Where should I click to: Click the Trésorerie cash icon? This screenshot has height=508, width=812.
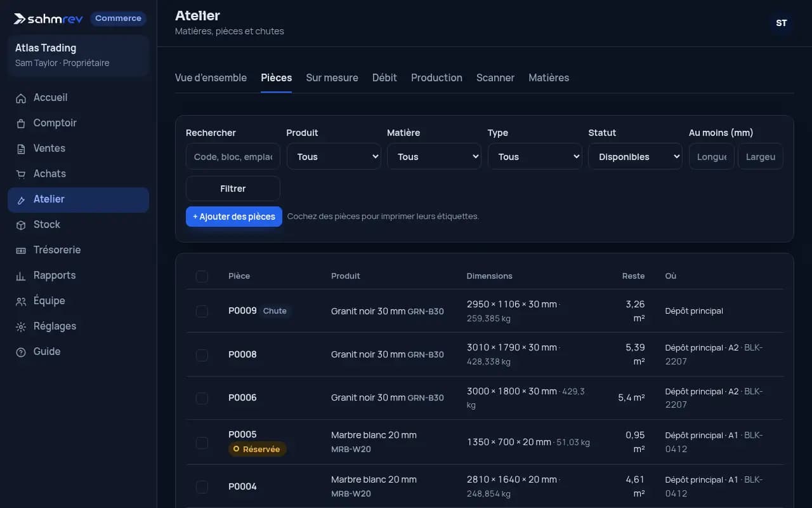[x=21, y=250]
